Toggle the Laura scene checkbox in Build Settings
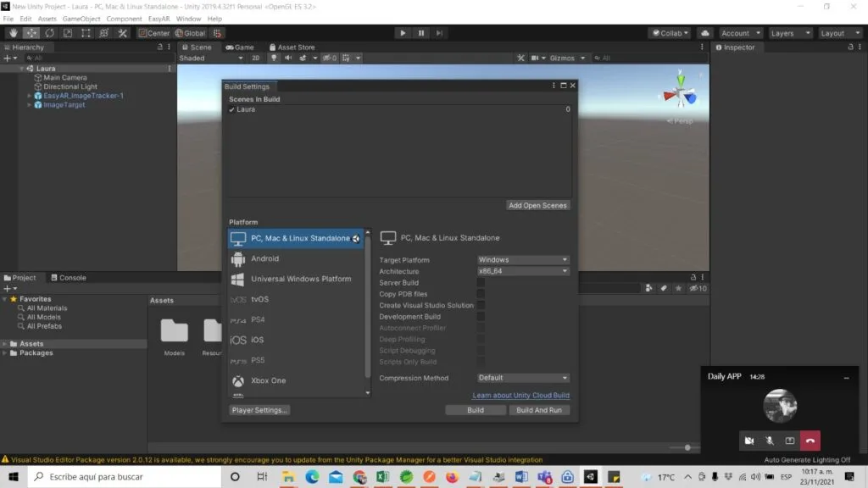Screen dimensions: 868x488 [x=232, y=109]
